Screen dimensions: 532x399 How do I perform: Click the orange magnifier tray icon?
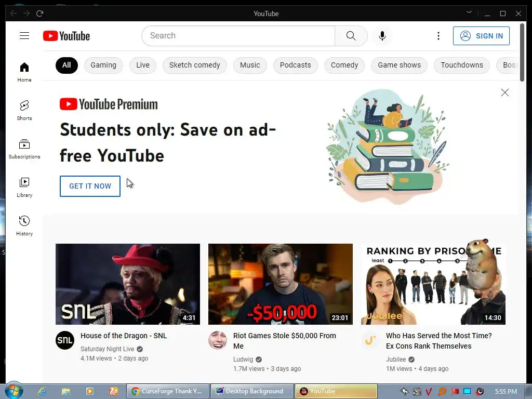(x=442, y=392)
